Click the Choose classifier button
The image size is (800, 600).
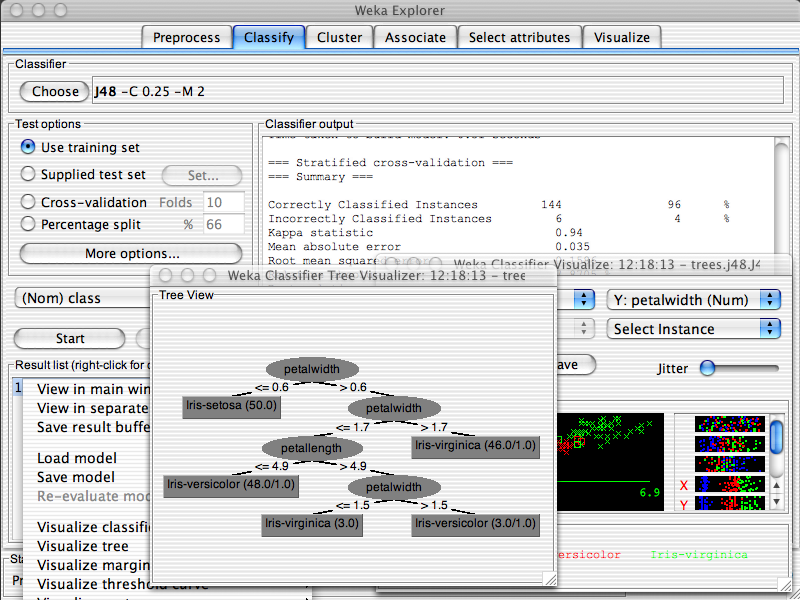tap(55, 91)
